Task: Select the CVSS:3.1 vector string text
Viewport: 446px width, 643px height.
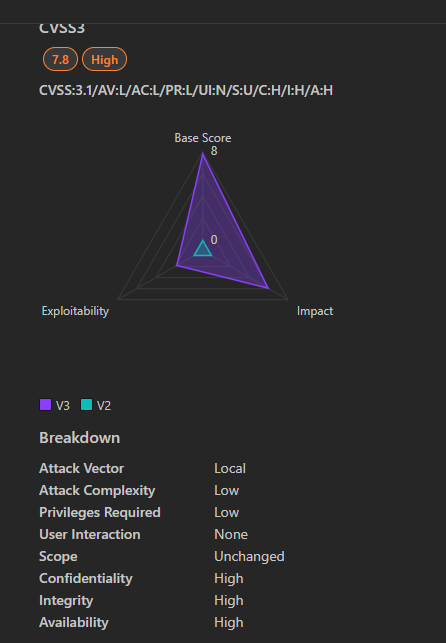Action: coord(186,90)
